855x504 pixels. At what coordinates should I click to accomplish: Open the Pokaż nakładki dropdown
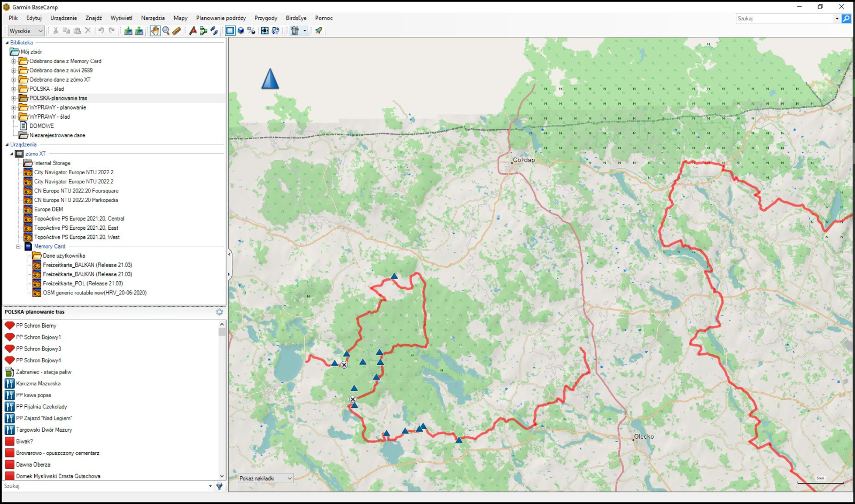tap(266, 478)
